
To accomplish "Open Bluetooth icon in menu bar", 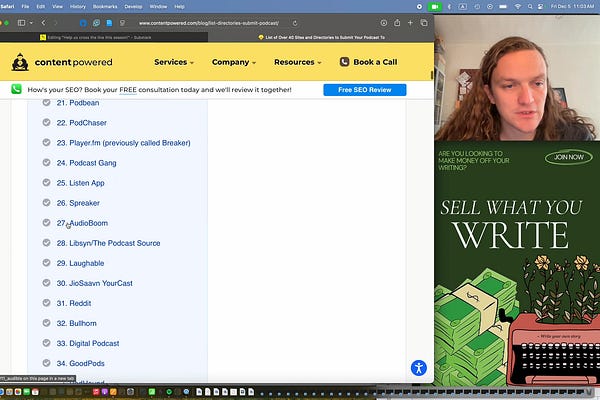I will tap(449, 7).
